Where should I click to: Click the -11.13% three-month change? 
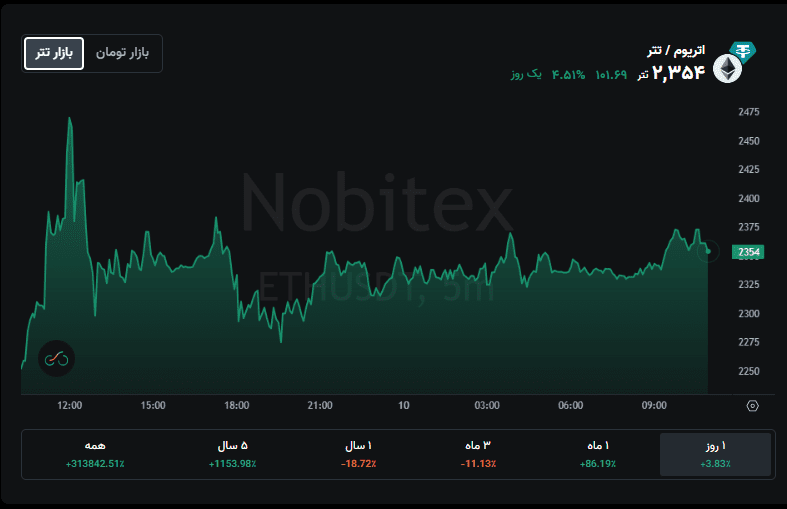click(478, 464)
